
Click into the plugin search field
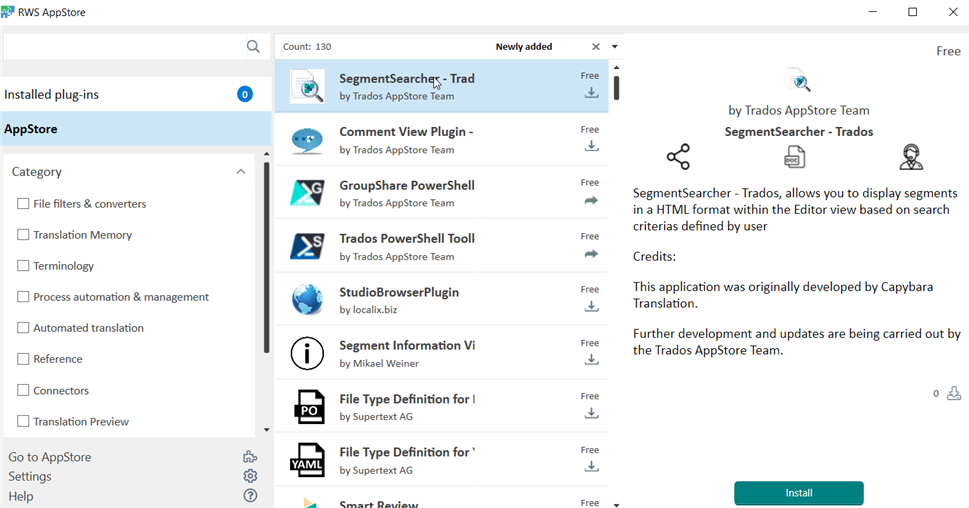point(125,46)
